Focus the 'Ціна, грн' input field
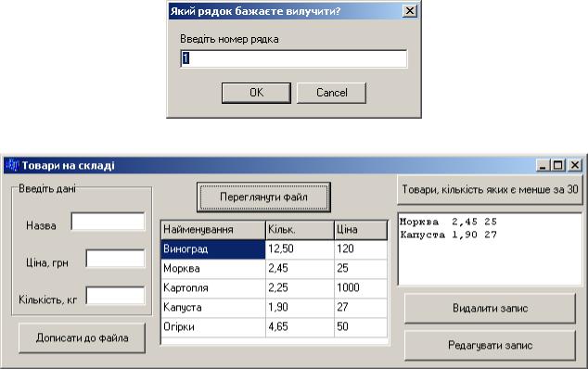This screenshot has width=588, height=369. pyautogui.click(x=116, y=259)
